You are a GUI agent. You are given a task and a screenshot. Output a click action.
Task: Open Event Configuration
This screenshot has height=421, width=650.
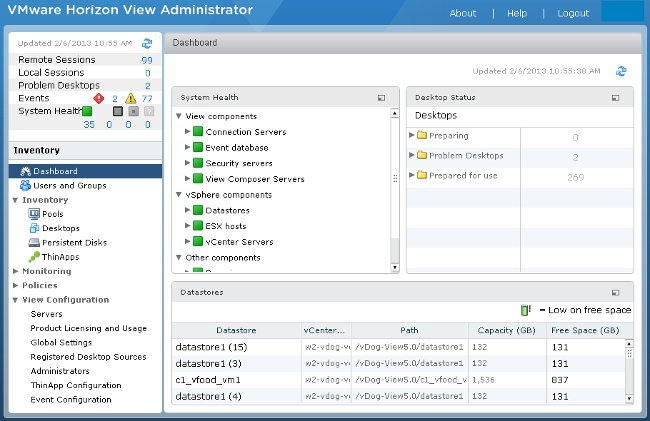[x=71, y=400]
